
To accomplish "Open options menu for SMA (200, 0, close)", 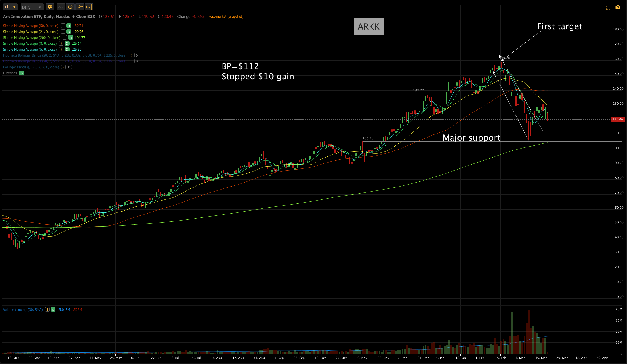I will click(65, 37).
